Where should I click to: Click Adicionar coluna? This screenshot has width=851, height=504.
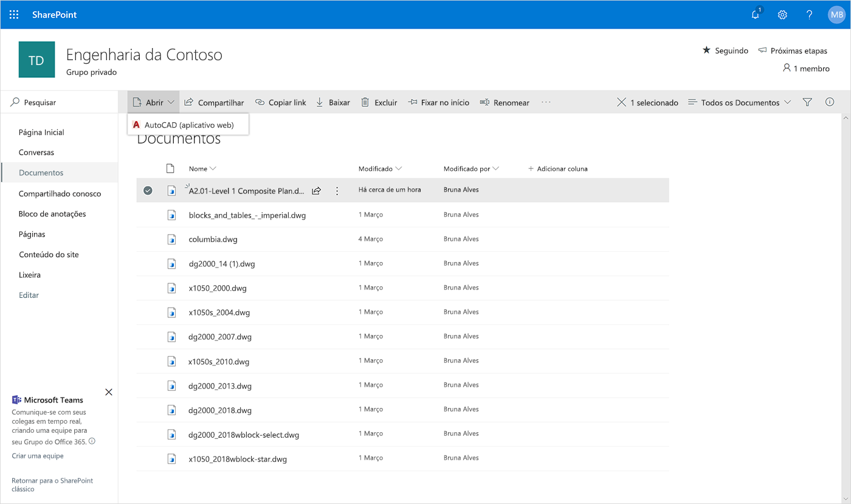tap(557, 168)
